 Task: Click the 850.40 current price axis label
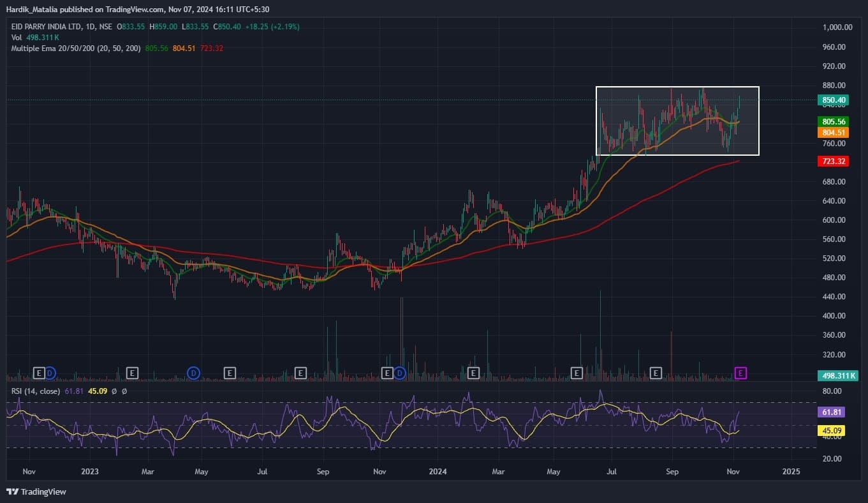pos(834,100)
